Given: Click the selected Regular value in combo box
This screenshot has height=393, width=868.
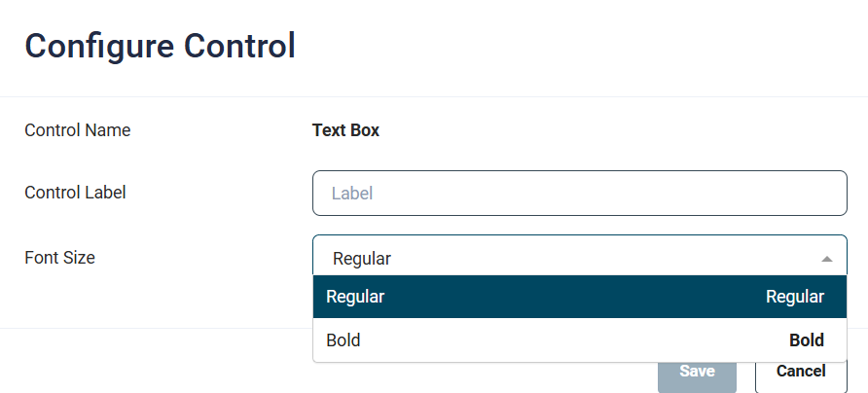Looking at the screenshot, I should coord(362,259).
